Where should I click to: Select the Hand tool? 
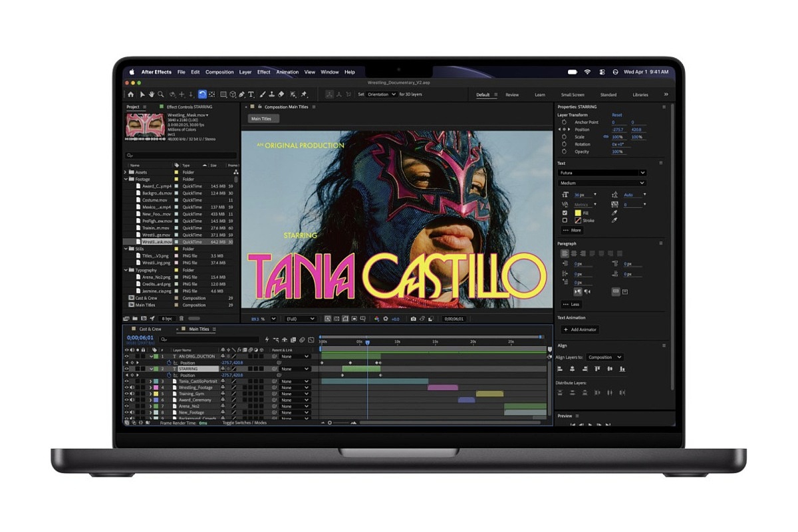[x=152, y=94]
